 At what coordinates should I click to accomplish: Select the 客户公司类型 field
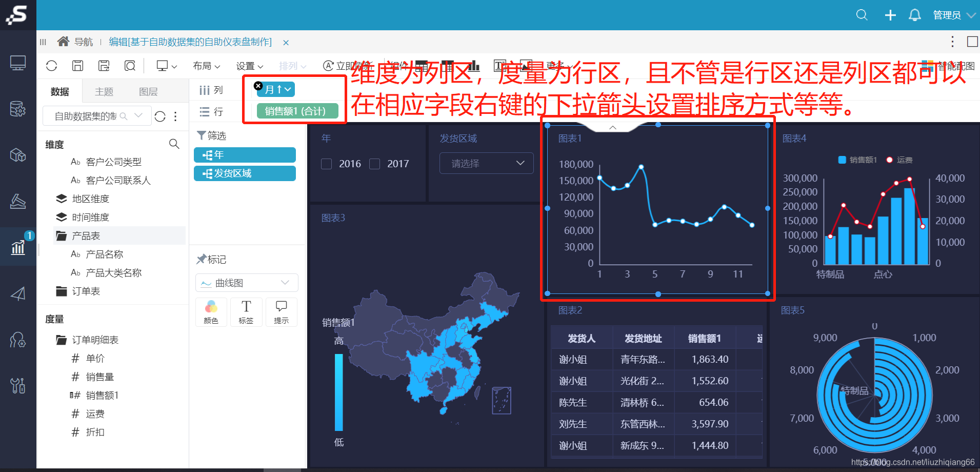(x=113, y=162)
